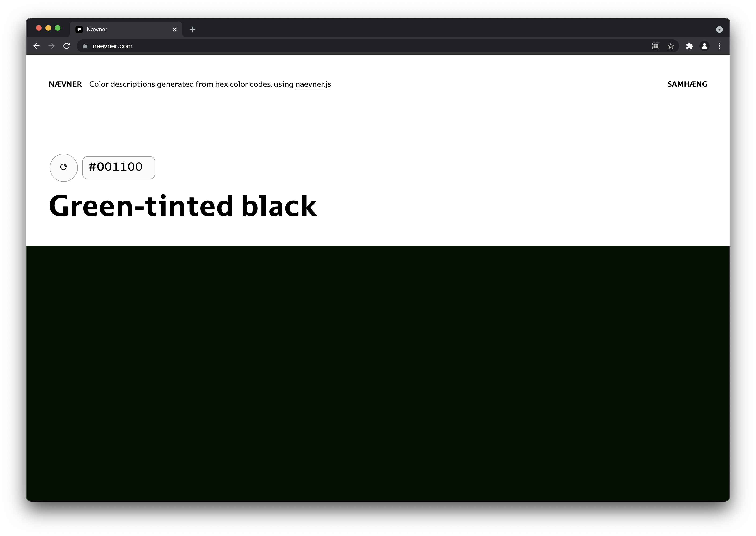The width and height of the screenshot is (756, 536).
Task: Open the user profile avatar
Action: point(704,46)
